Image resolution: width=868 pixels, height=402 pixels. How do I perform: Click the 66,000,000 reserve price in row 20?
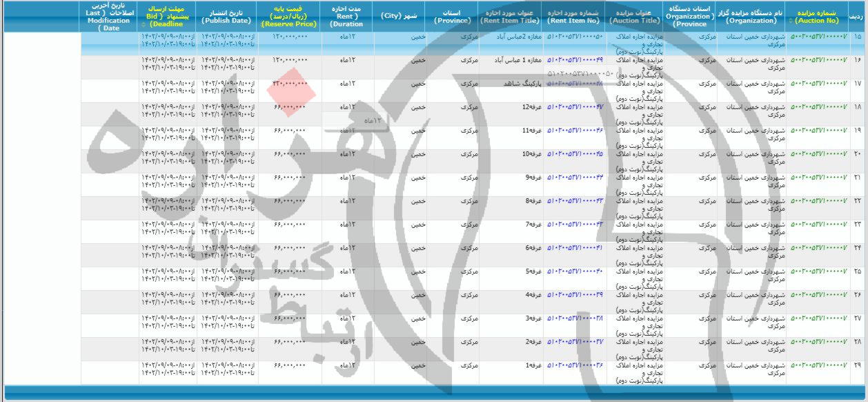pyautogui.click(x=290, y=153)
